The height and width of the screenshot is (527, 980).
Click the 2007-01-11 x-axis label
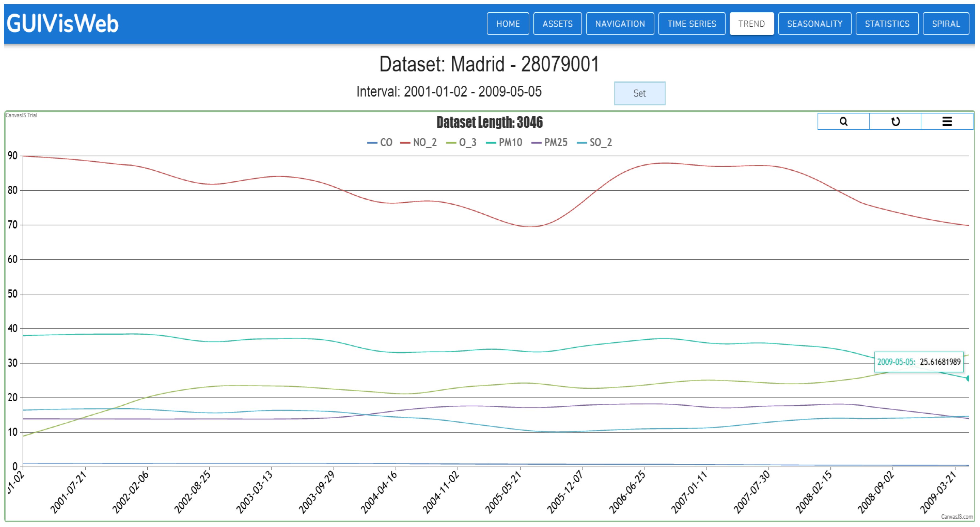pyautogui.click(x=689, y=492)
